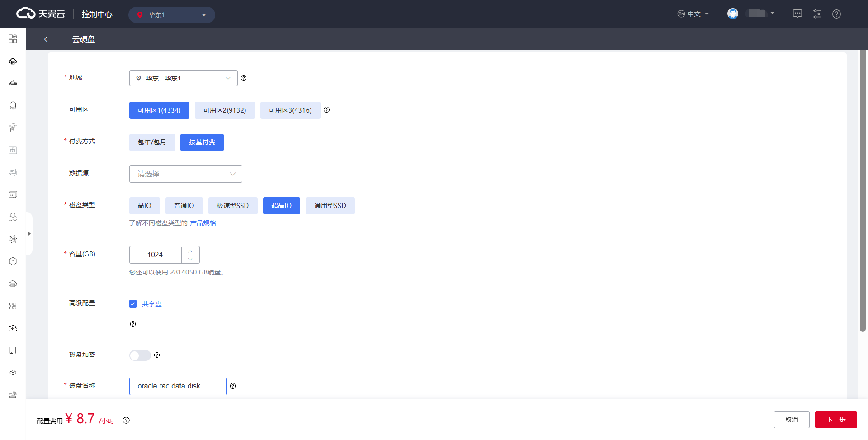Enable the 磁盘加密 switch
Image resolution: width=868 pixels, height=440 pixels.
(140, 355)
